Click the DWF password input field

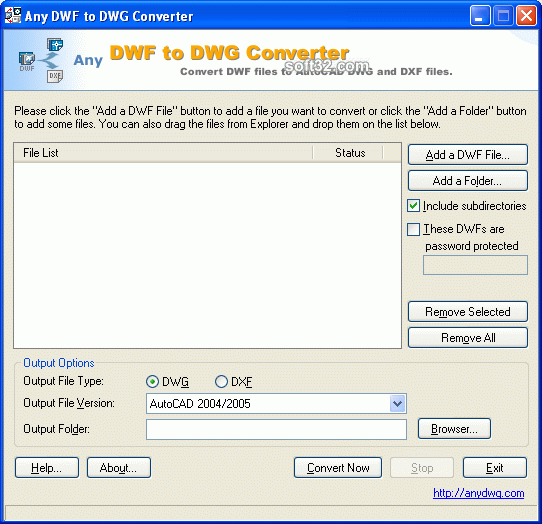click(x=475, y=265)
